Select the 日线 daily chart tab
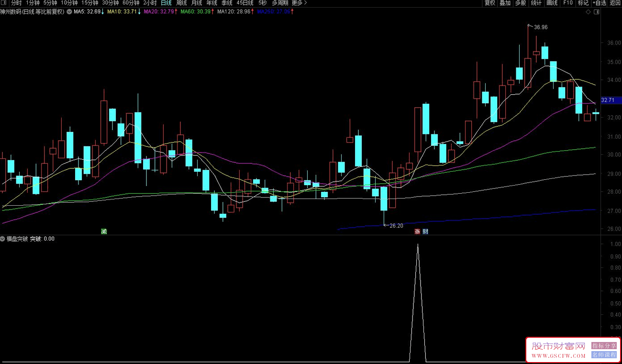 [166, 3]
